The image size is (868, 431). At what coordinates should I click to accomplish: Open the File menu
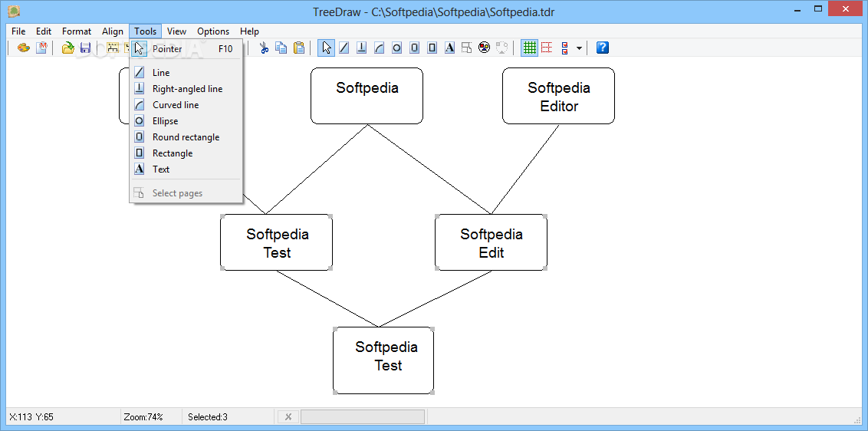click(18, 31)
